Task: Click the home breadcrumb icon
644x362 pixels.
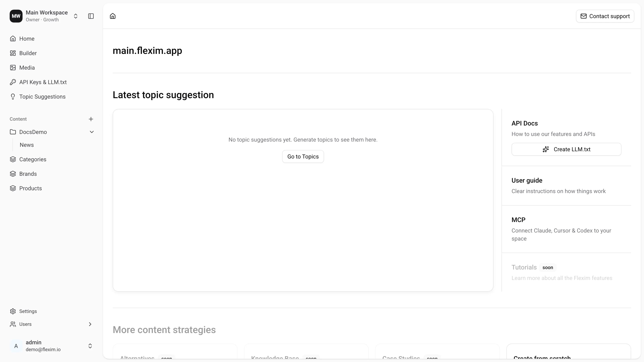Action: coord(113,16)
